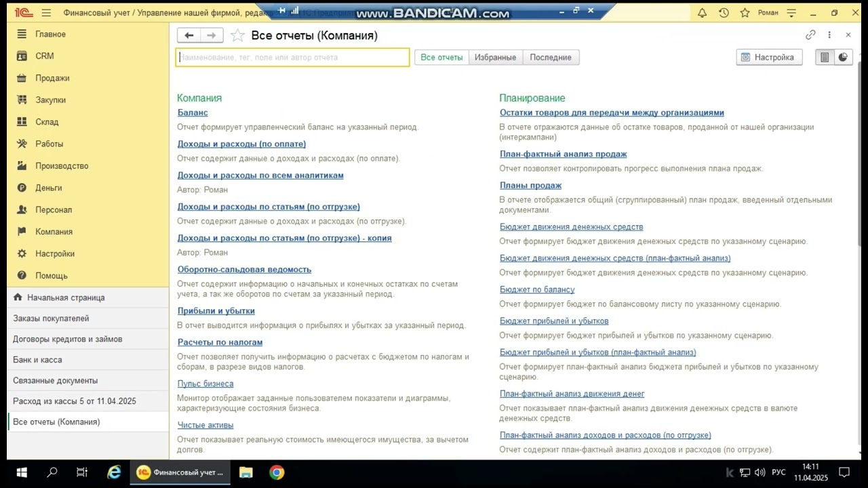Close the Все отчеты page
Screen dimensions: 868x488
(848, 35)
